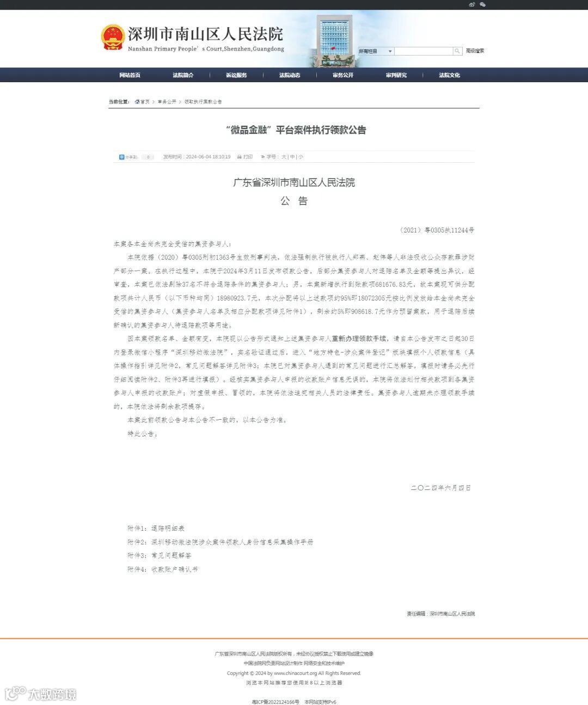Viewport: 588px width, 705px height.
Task: Open the 所有栏目 category dropdown
Action: pyautogui.click(x=376, y=51)
